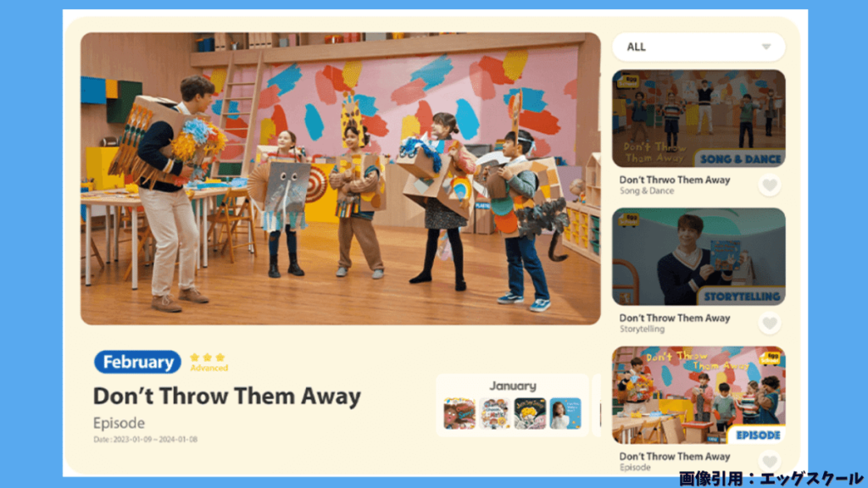Select the first January book icon
The height and width of the screenshot is (488, 868).
point(459,413)
